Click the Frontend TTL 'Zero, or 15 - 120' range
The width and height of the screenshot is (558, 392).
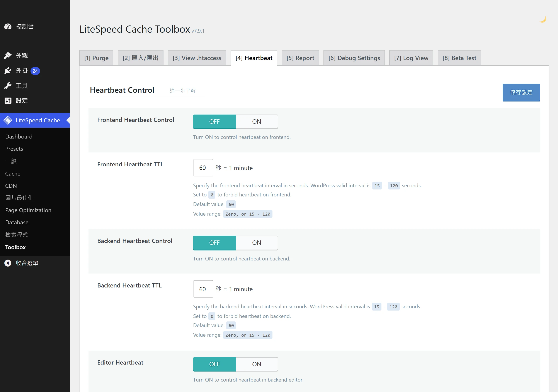pyautogui.click(x=248, y=214)
